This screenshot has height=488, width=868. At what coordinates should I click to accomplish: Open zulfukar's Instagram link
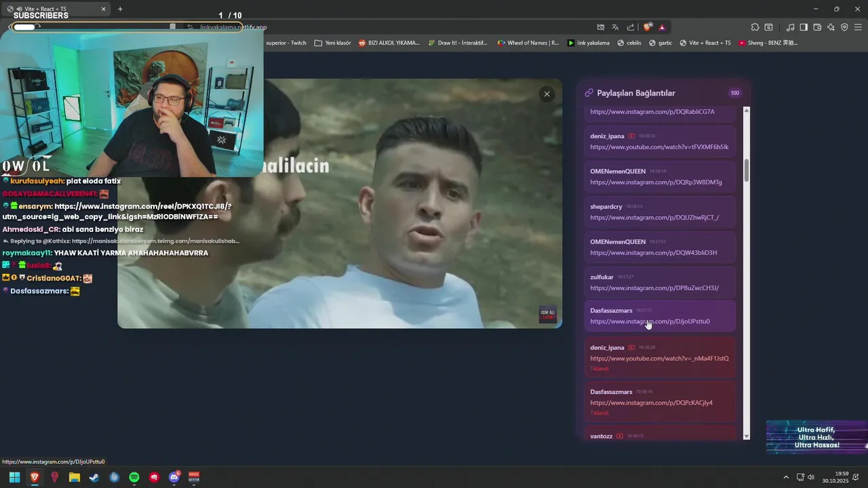(654, 288)
